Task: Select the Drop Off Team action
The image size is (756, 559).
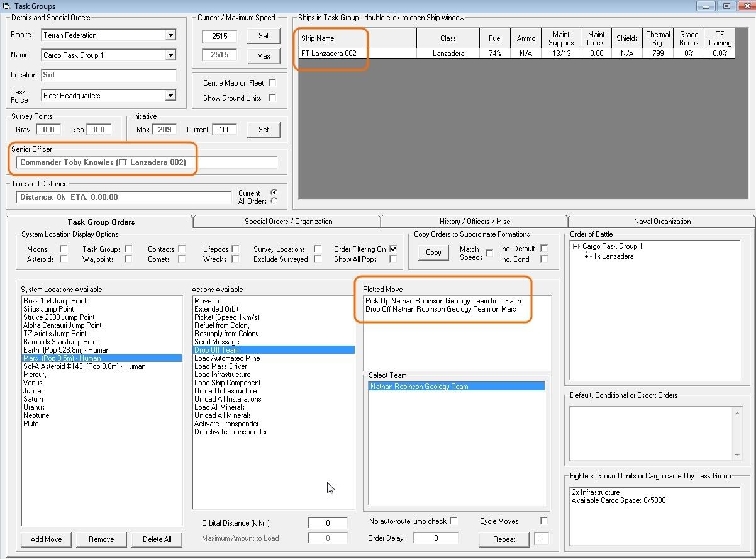Action: point(274,350)
